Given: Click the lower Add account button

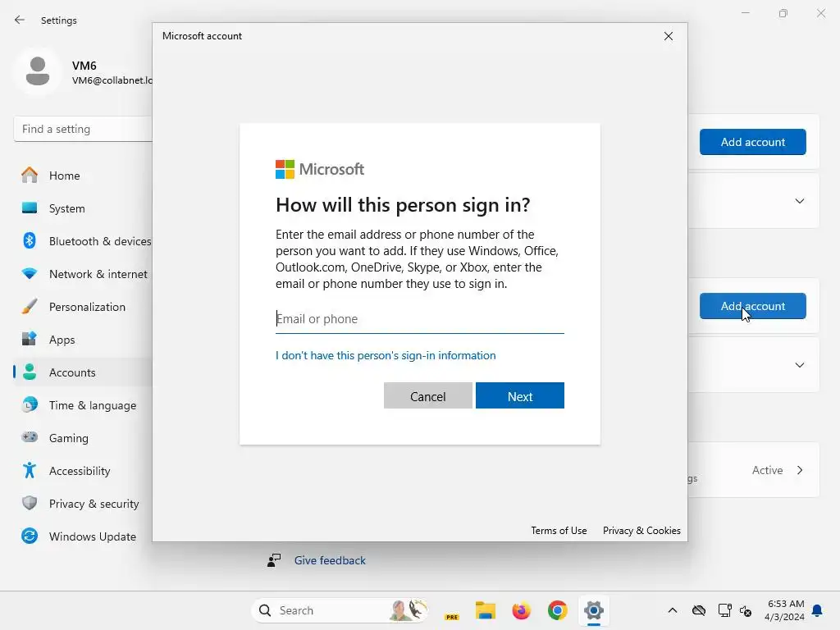Looking at the screenshot, I should (x=752, y=306).
